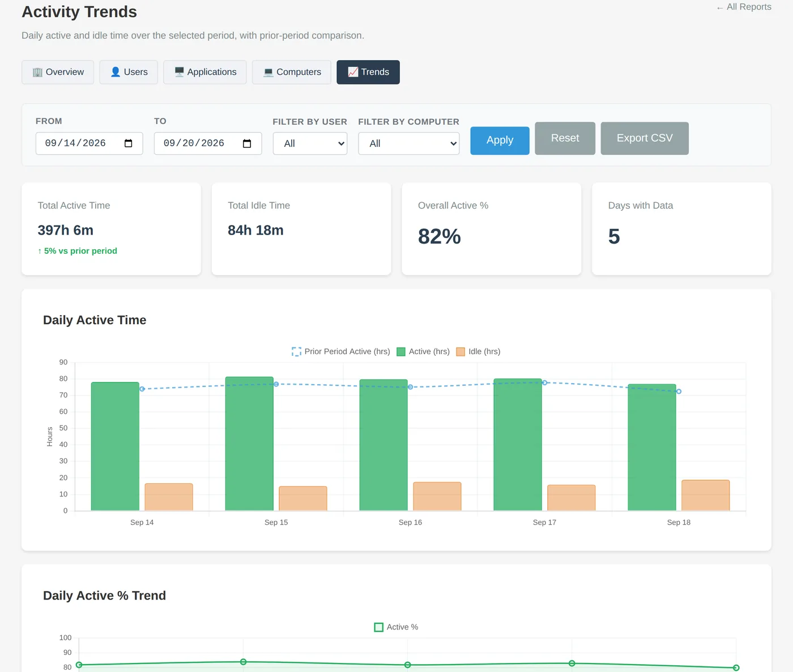Click the '397h 6m' total active value

pos(66,230)
